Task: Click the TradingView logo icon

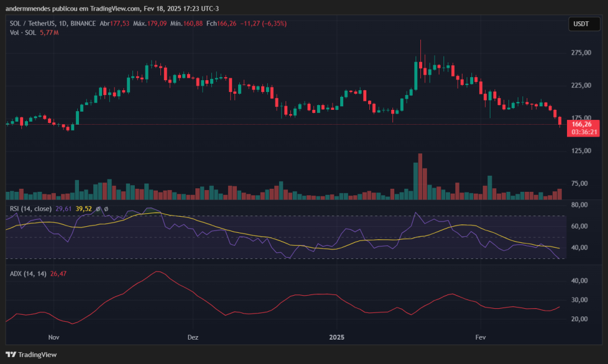Action: [x=11, y=354]
